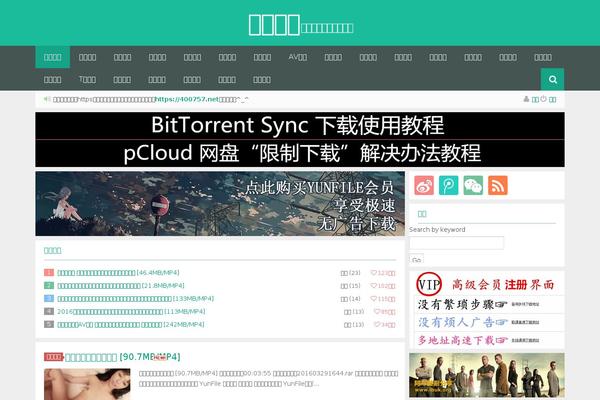The height and width of the screenshot is (400, 600).
Task: Click the Go search button
Action: [x=416, y=259]
